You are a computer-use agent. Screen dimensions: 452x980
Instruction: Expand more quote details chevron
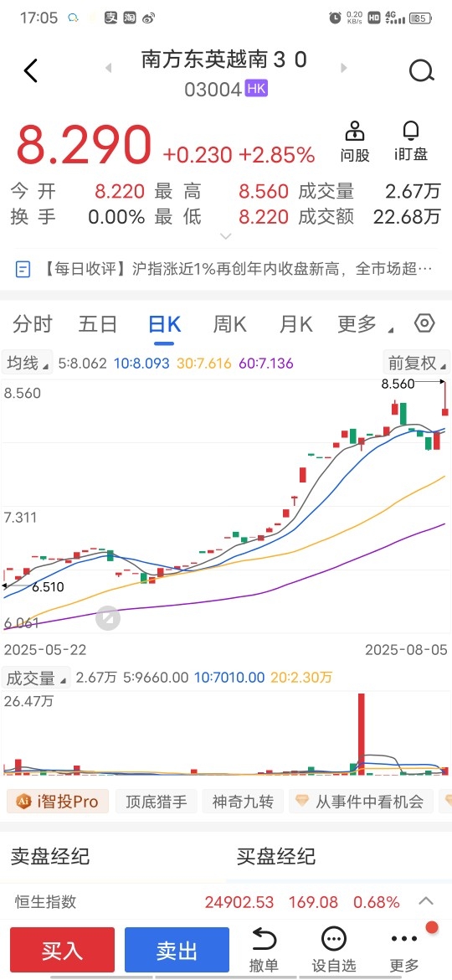[226, 236]
